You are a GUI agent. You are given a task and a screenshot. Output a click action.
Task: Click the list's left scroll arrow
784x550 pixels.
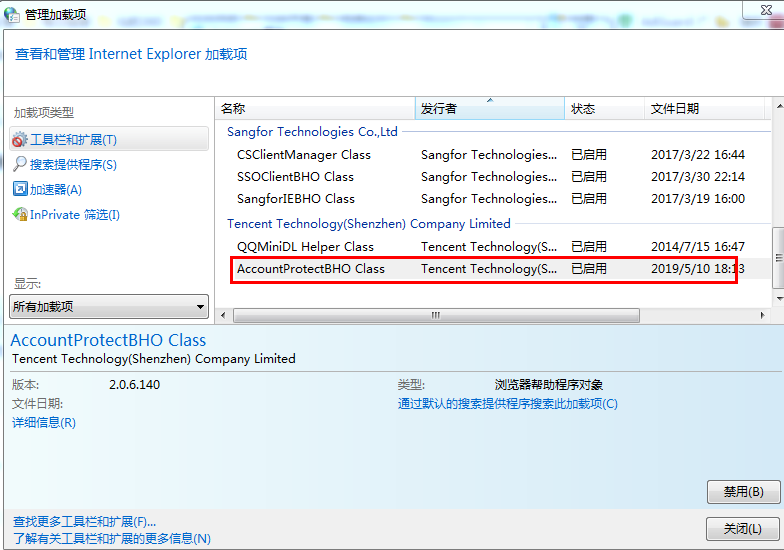(223, 316)
